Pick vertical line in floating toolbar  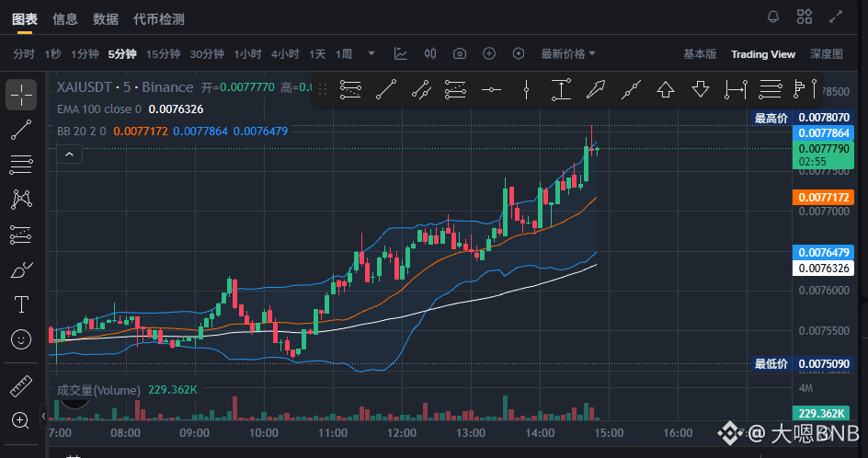pos(526,89)
